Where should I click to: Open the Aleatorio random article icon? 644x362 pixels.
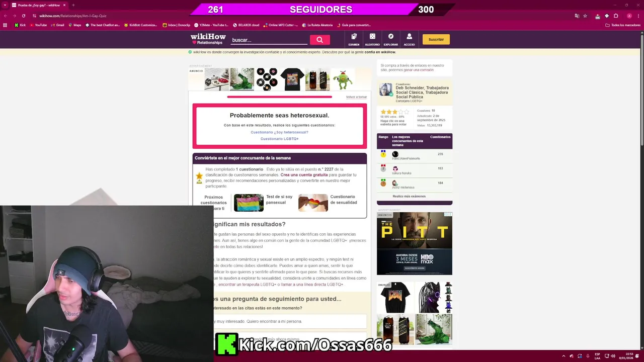(372, 39)
